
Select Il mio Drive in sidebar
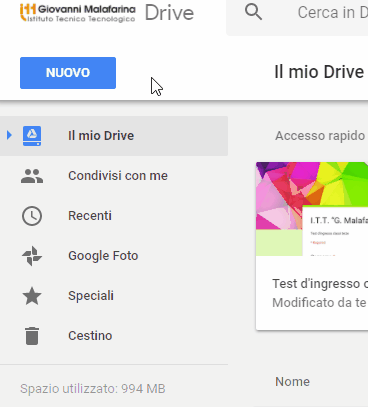click(x=114, y=136)
